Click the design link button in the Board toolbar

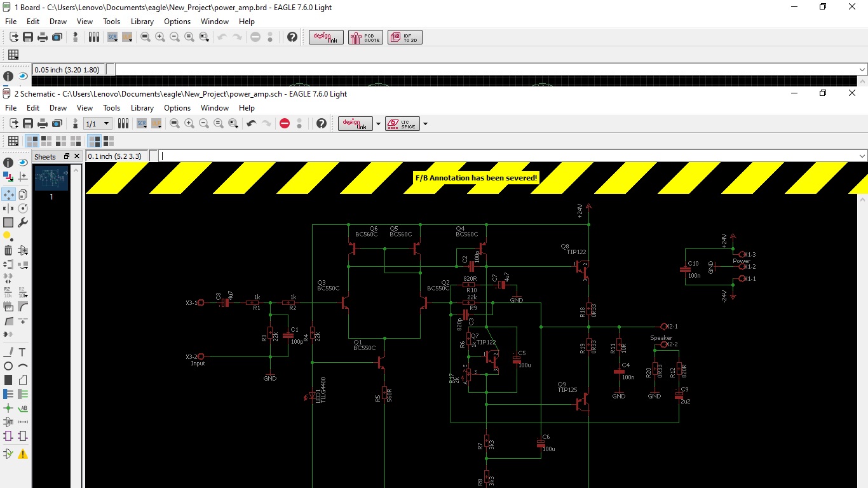point(327,37)
